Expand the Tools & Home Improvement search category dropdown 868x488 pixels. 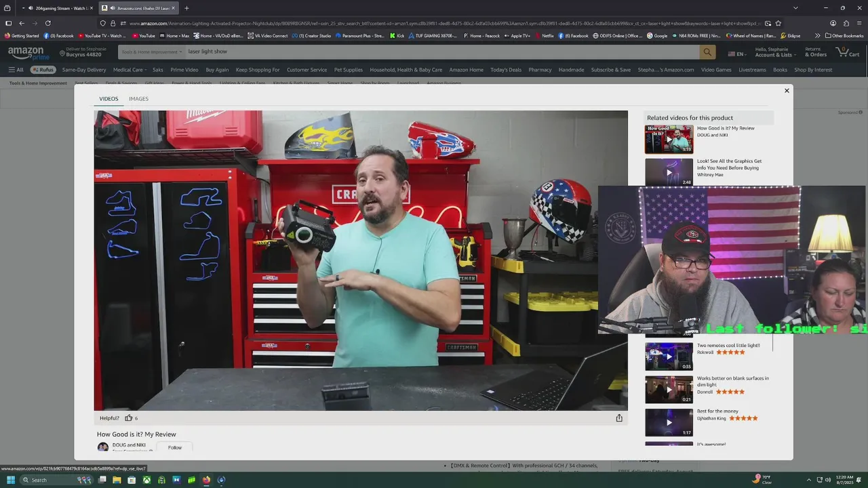pyautogui.click(x=151, y=52)
